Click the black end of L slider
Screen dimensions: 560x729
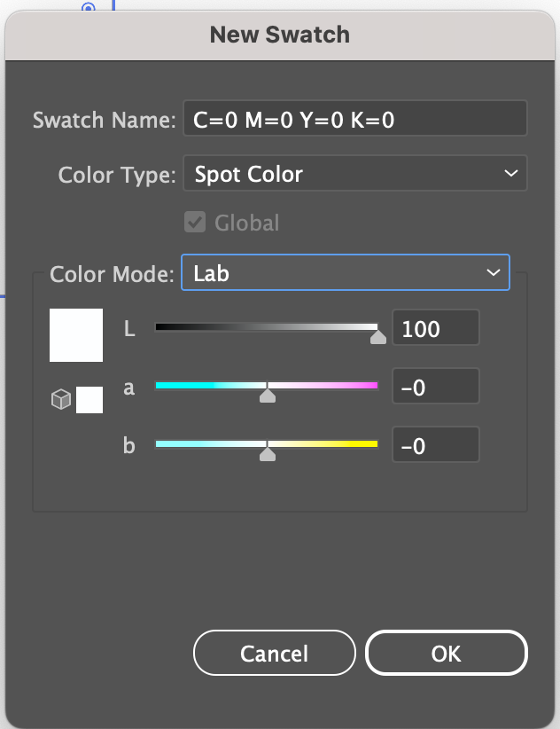pyautogui.click(x=160, y=327)
